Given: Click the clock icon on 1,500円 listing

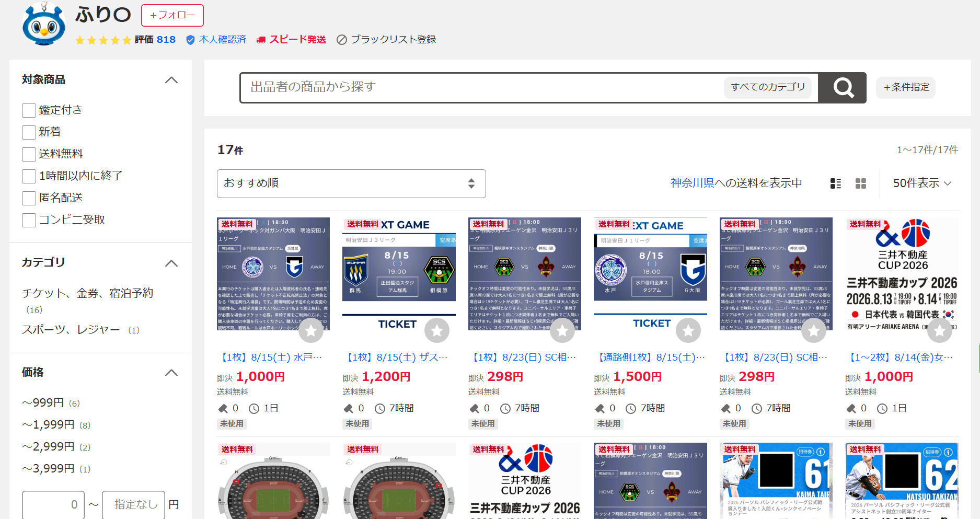Looking at the screenshot, I should point(631,408).
